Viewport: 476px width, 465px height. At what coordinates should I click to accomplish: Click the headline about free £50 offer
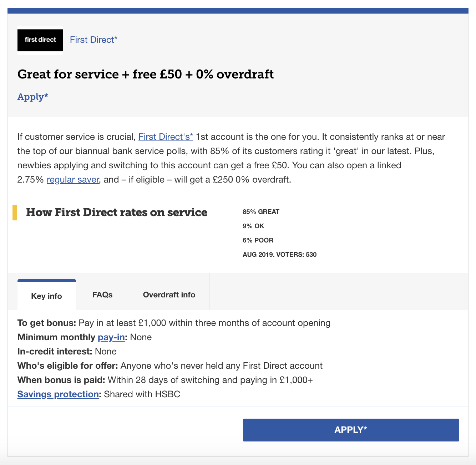coord(145,74)
